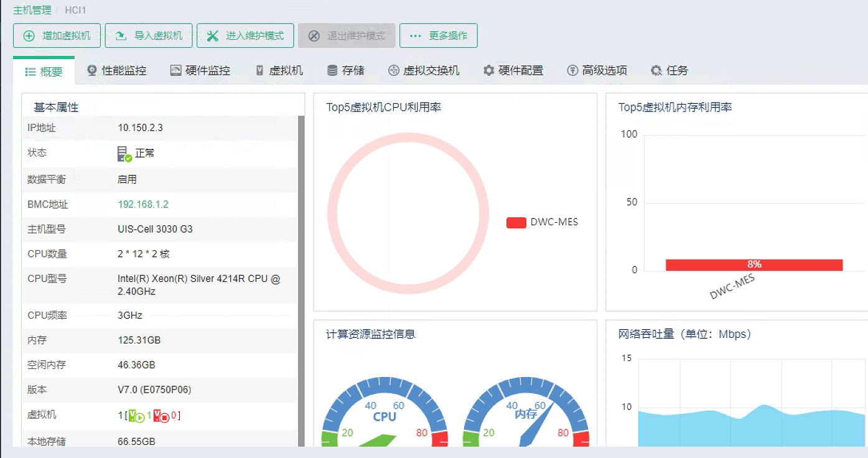The width and height of the screenshot is (868, 458).
Task: Click the red stopped virtual machine icon
Action: click(x=161, y=415)
